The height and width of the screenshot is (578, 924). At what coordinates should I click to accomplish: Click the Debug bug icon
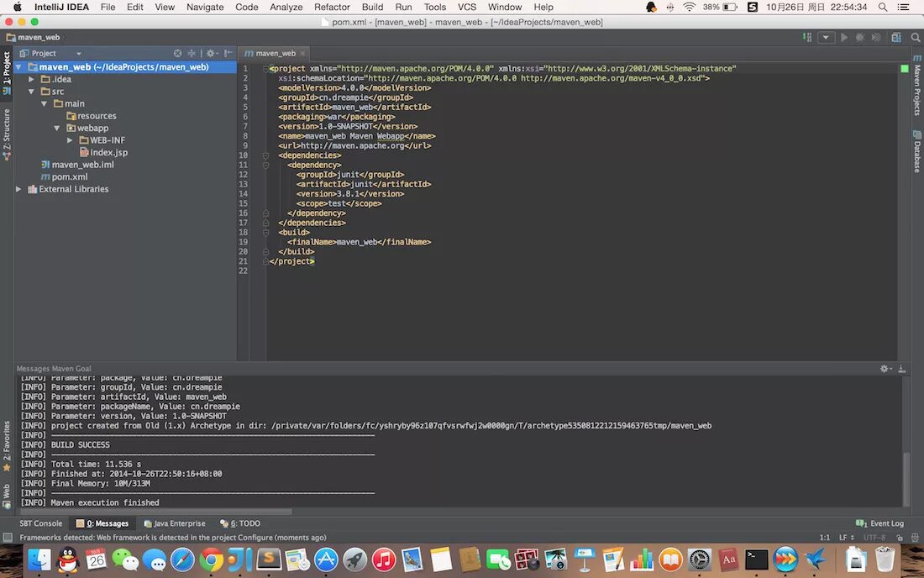[x=860, y=37]
